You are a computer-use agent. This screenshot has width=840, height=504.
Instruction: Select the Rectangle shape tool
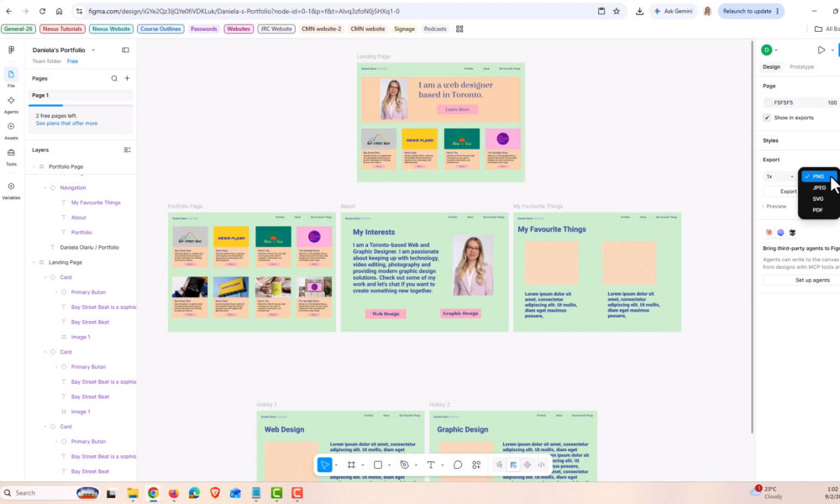click(x=378, y=465)
